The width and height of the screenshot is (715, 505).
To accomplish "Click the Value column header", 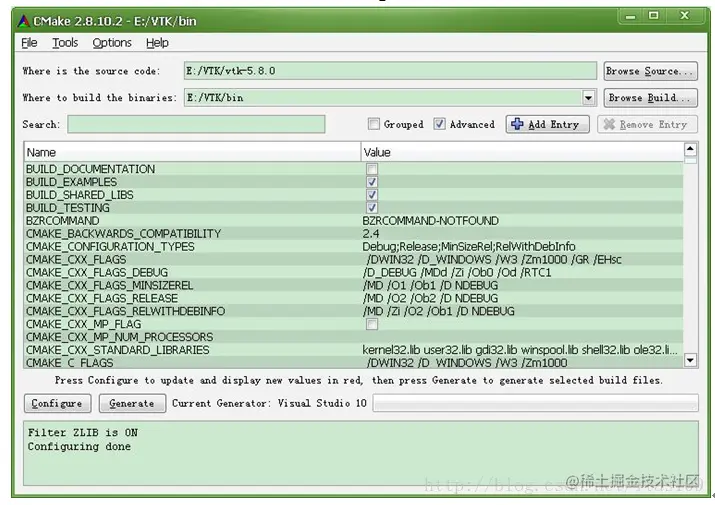I will click(x=523, y=152).
